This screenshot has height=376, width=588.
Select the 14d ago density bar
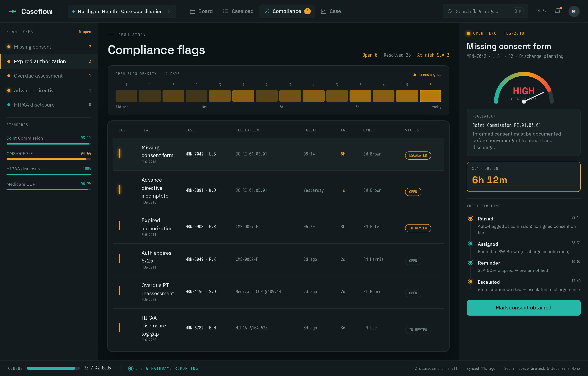click(126, 96)
